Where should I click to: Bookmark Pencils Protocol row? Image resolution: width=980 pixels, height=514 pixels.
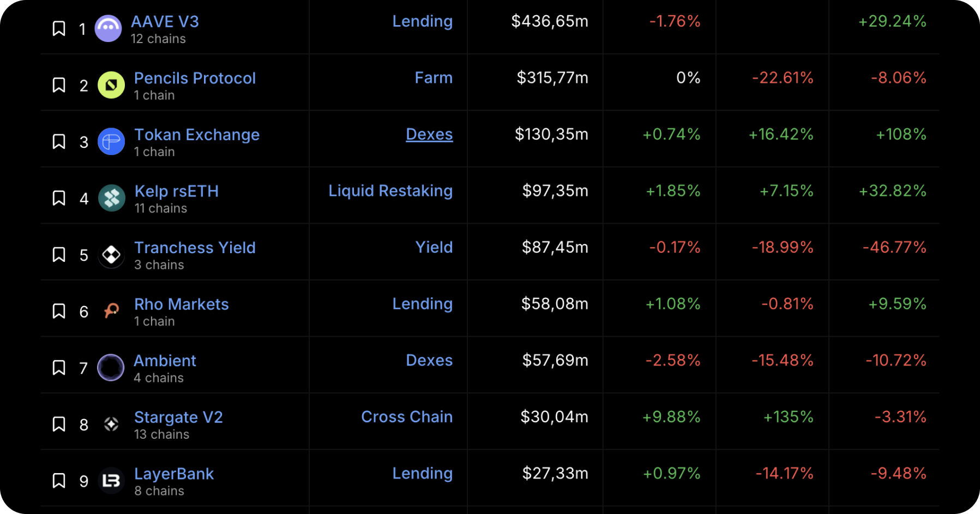[59, 85]
